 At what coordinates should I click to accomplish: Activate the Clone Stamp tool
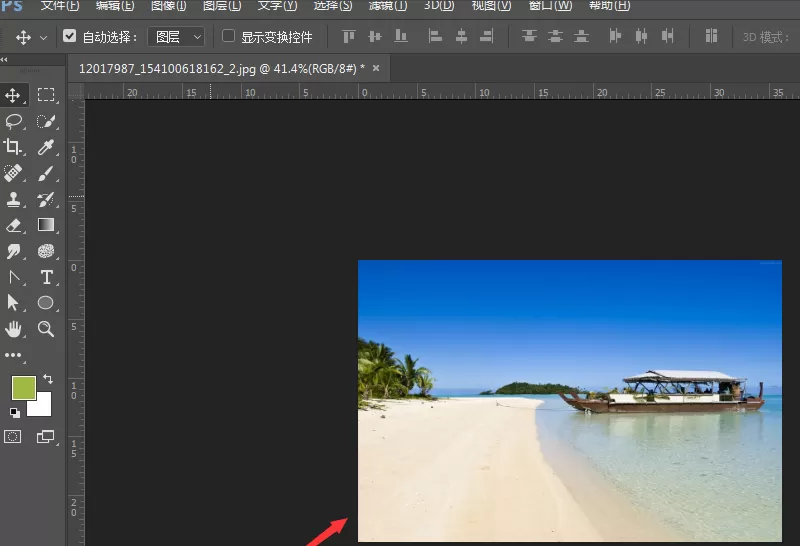[13, 200]
